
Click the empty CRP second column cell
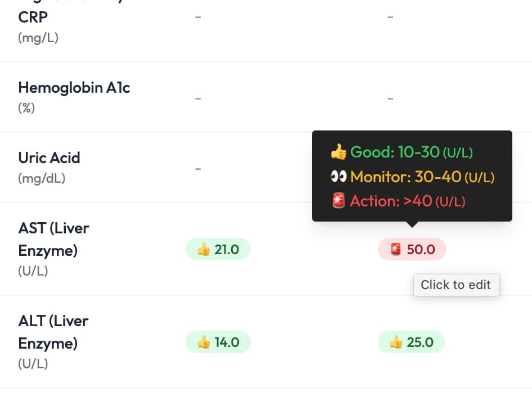pyautogui.click(x=390, y=17)
